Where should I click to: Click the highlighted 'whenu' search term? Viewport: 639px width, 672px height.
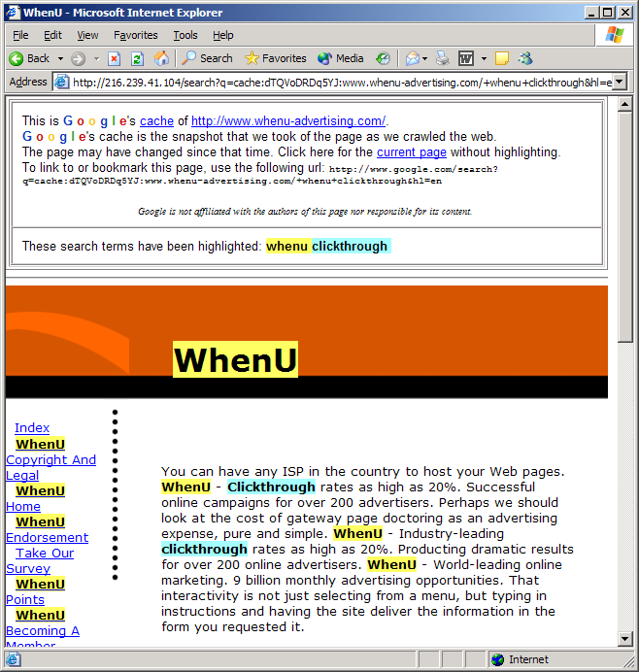coord(287,246)
